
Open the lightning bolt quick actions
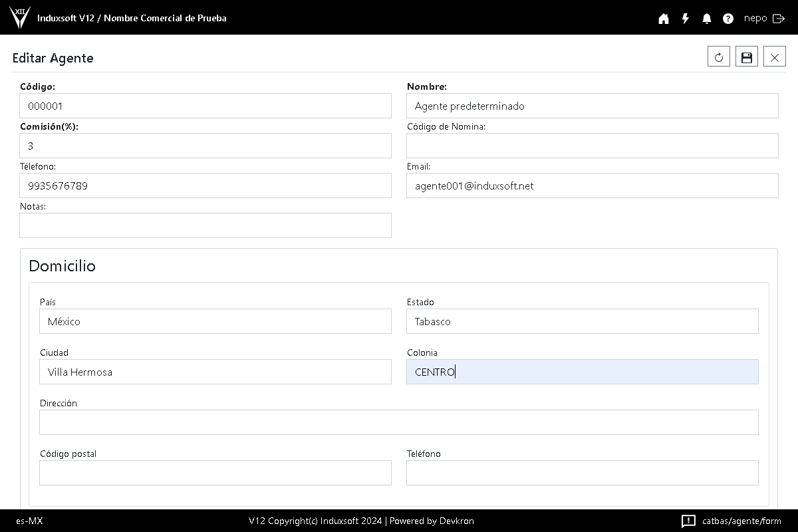[x=686, y=19]
